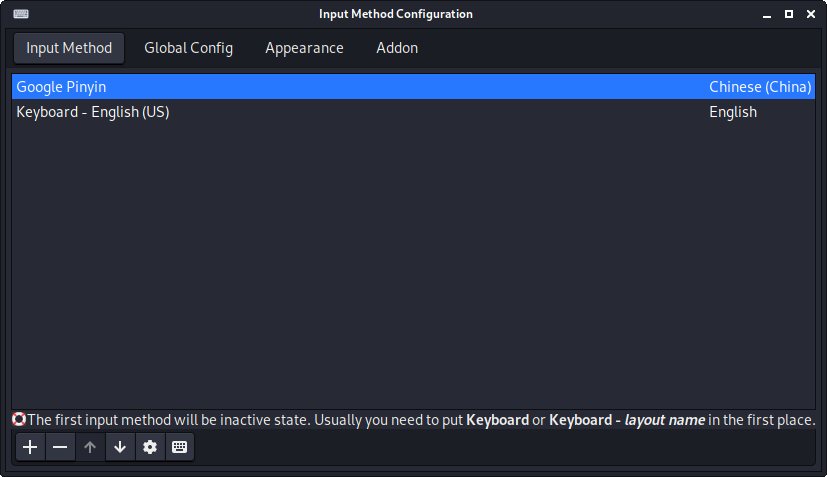The width and height of the screenshot is (827, 477).
Task: Open the Appearance tab
Action: pos(304,48)
